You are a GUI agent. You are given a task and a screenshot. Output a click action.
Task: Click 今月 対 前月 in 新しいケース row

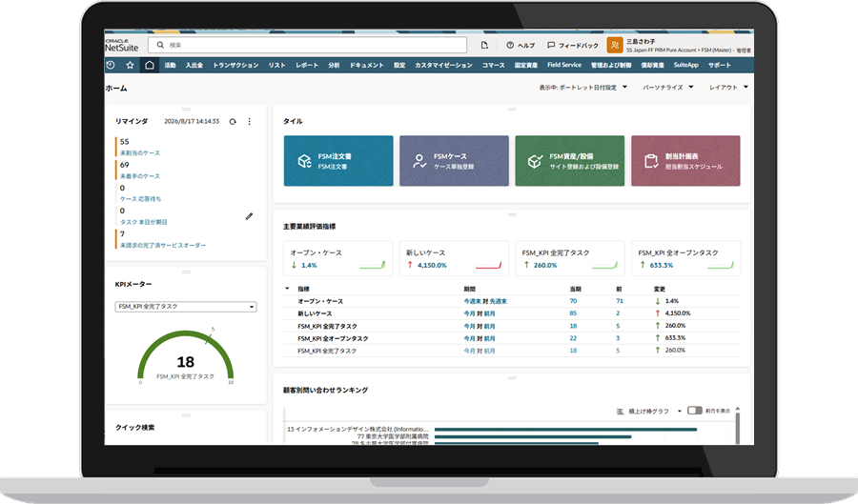480,313
